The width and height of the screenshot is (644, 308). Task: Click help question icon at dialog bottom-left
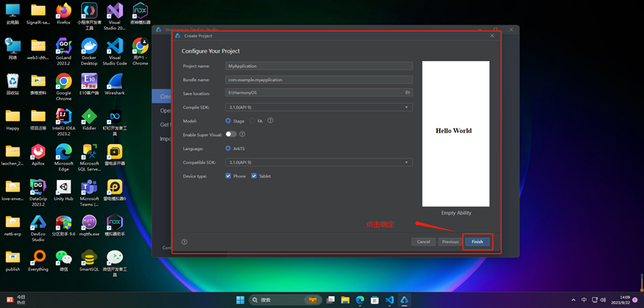pyautogui.click(x=185, y=242)
